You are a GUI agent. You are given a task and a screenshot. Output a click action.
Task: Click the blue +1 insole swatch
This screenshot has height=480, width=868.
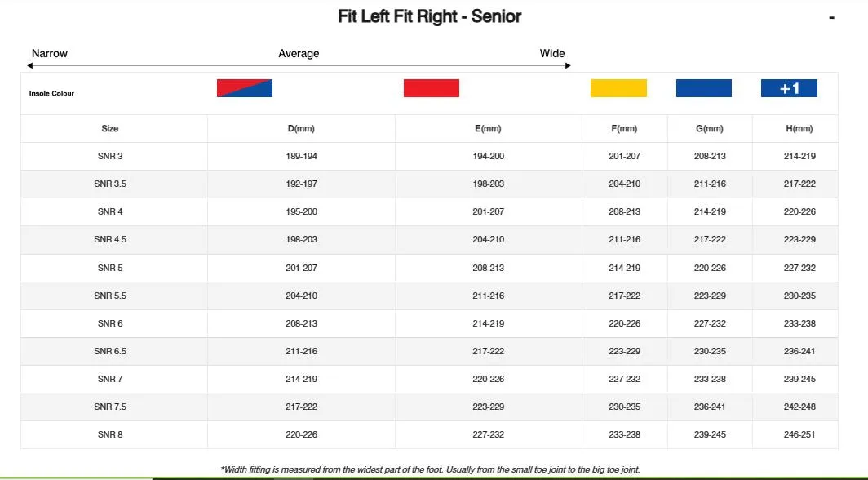pos(789,88)
